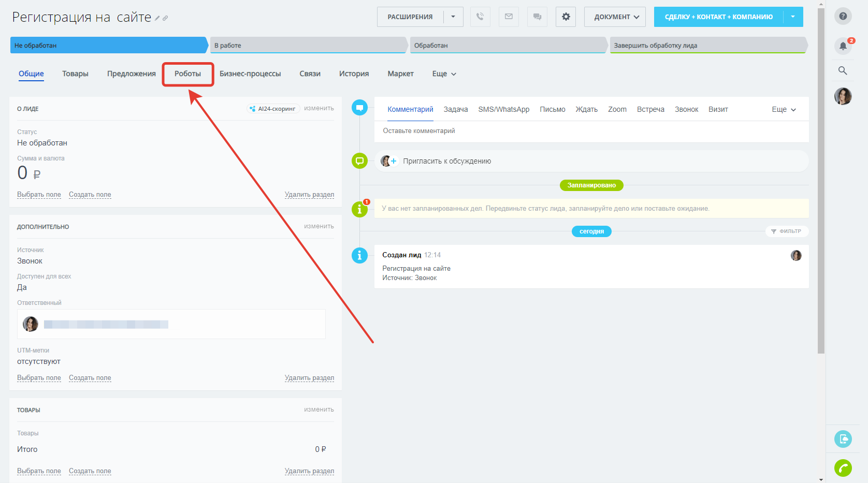The width and height of the screenshot is (868, 483).
Task: Select the Задача timeline action
Action: 455,109
